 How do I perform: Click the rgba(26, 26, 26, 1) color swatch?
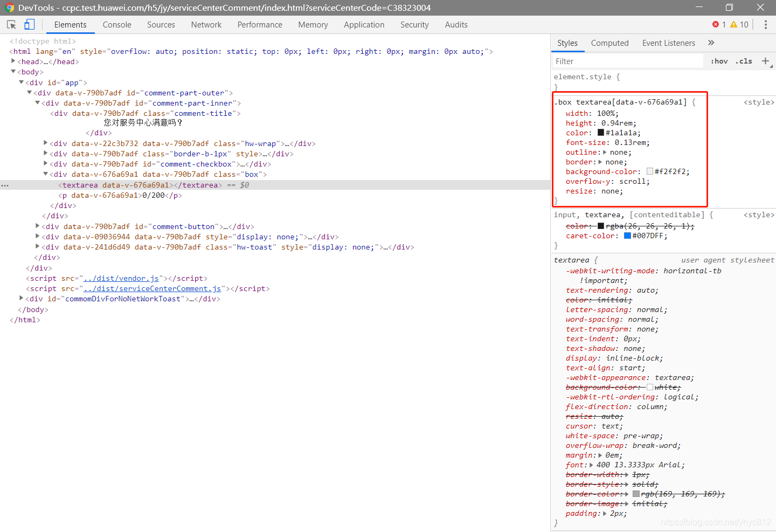601,226
